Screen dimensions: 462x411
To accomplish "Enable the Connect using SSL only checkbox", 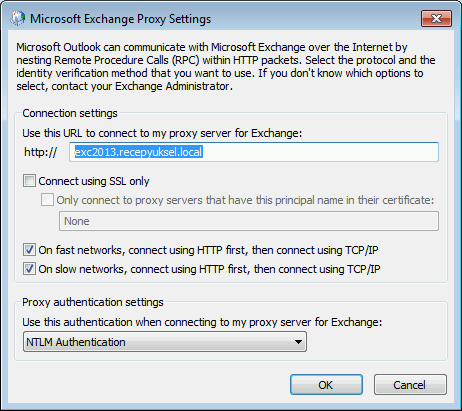I will [x=29, y=181].
